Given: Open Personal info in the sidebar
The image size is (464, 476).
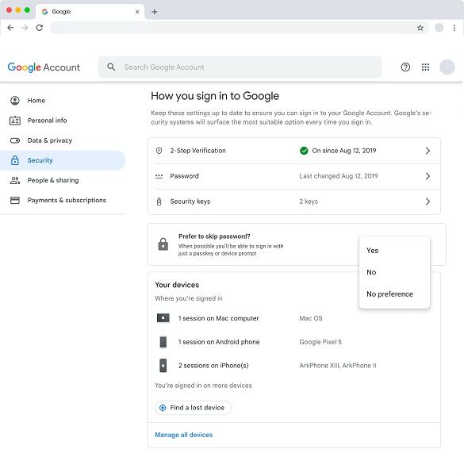Looking at the screenshot, I should point(63,121).
